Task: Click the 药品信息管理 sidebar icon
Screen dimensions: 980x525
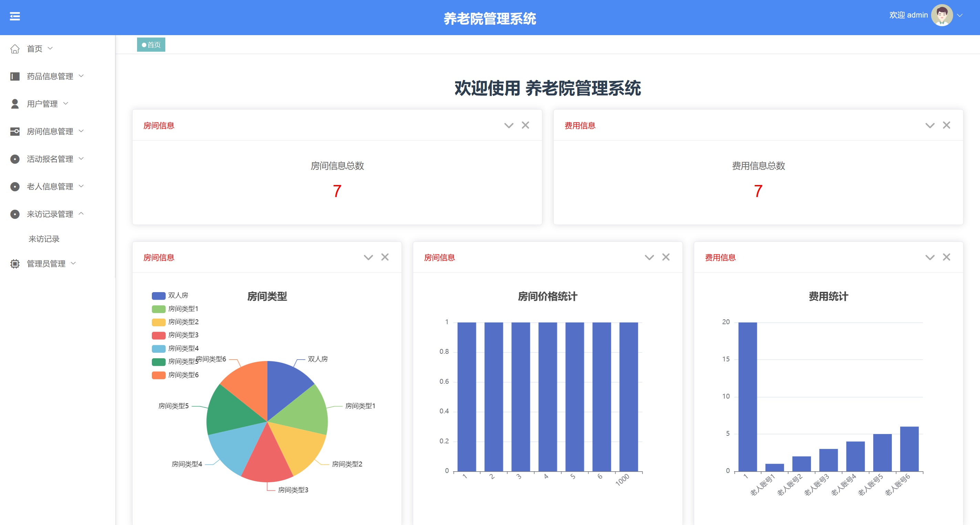Action: [x=15, y=76]
